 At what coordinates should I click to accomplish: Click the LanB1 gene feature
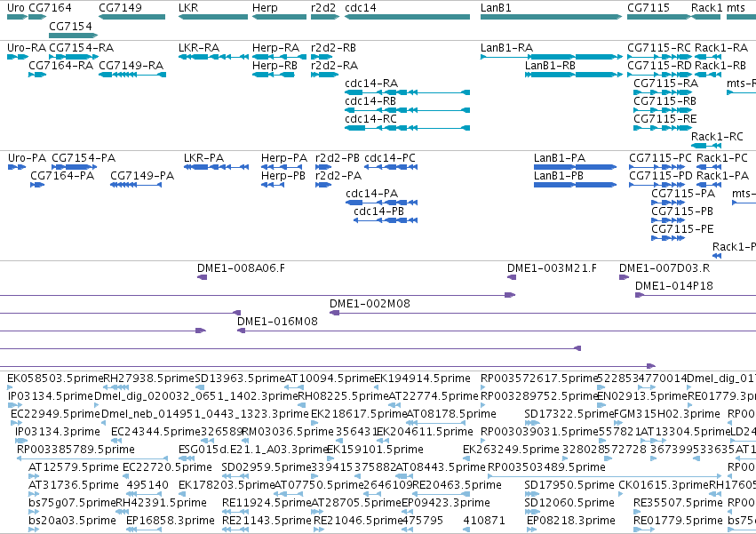pyautogui.click(x=551, y=17)
